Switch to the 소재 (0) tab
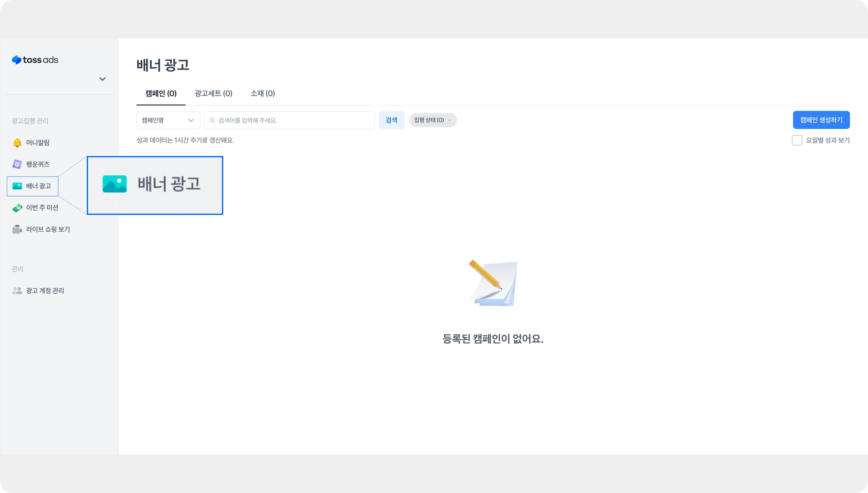 pyautogui.click(x=262, y=93)
